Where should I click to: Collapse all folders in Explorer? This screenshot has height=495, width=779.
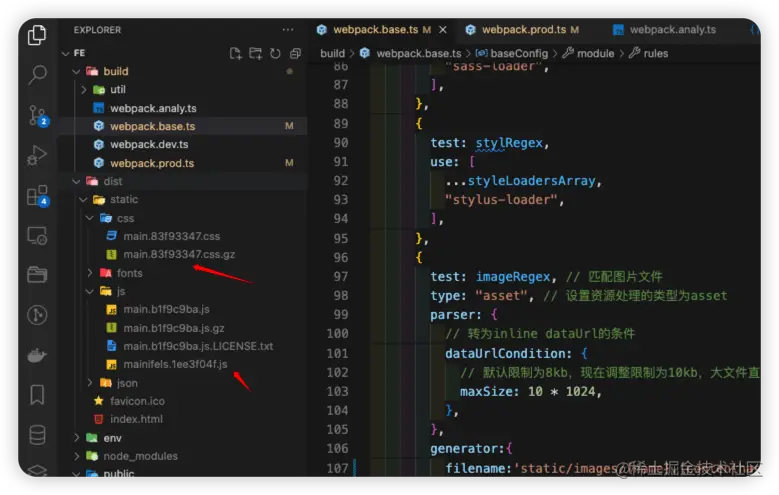296,53
